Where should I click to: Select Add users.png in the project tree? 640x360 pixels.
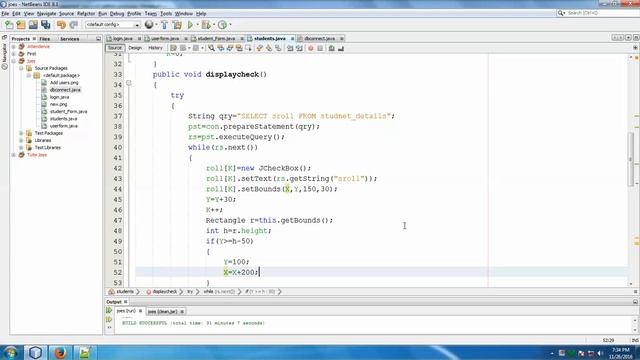point(64,82)
